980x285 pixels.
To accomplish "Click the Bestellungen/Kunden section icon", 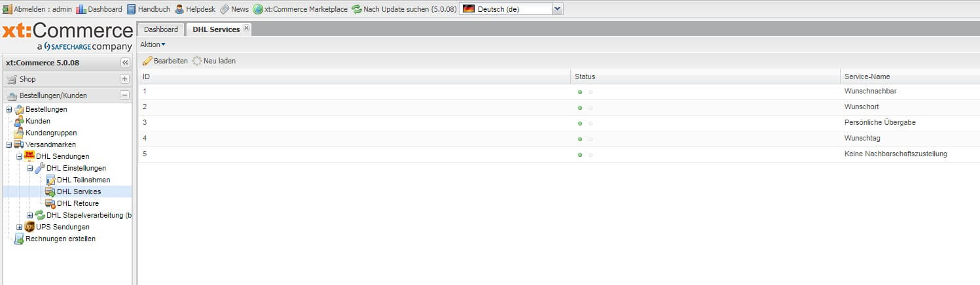I will pos(12,95).
